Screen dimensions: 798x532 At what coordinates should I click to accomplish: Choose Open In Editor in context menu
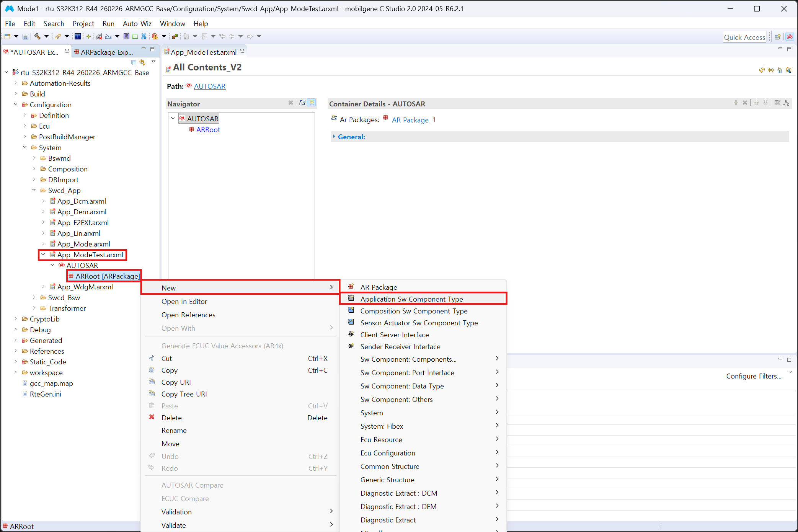click(239, 302)
